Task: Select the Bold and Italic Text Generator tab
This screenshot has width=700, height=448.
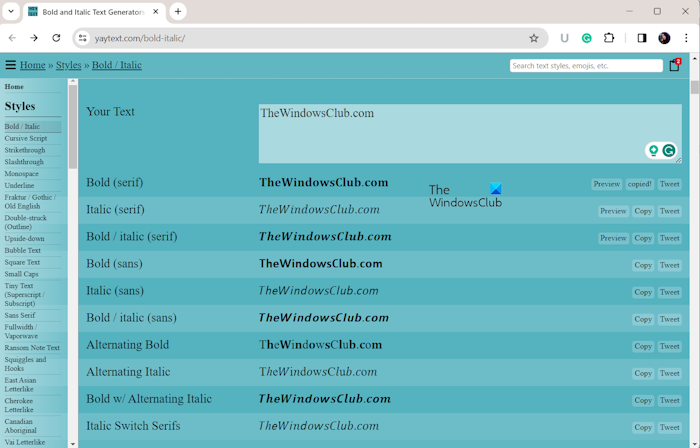Action: point(94,12)
